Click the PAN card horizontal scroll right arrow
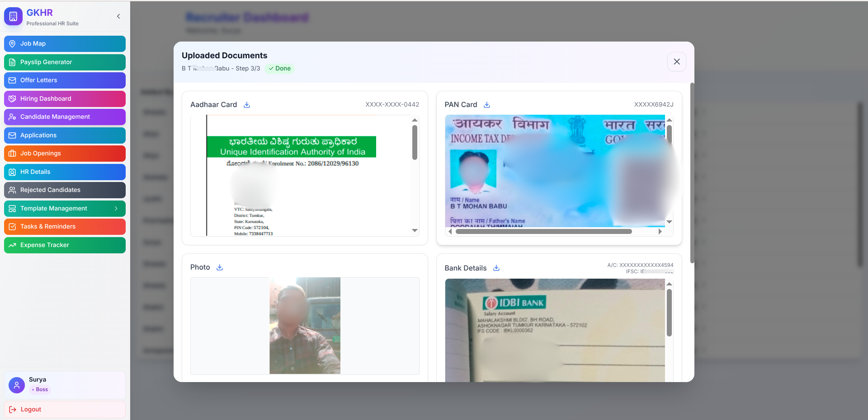 (x=660, y=231)
